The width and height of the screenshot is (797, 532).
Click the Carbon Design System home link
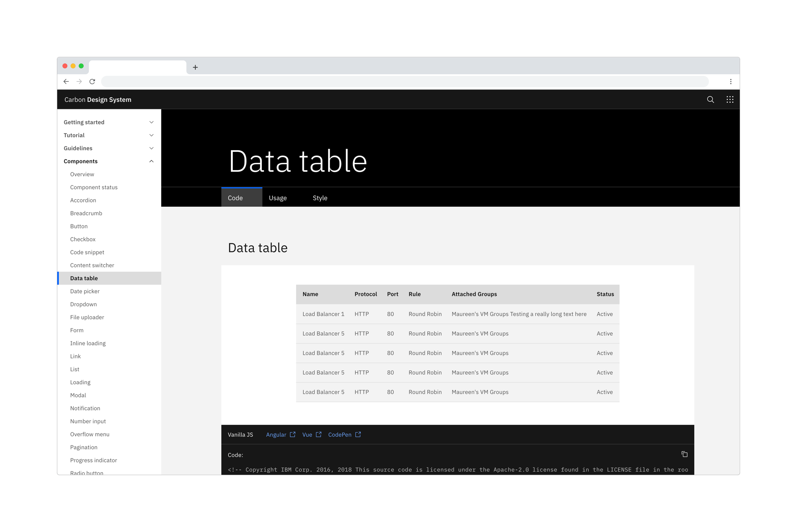point(97,100)
